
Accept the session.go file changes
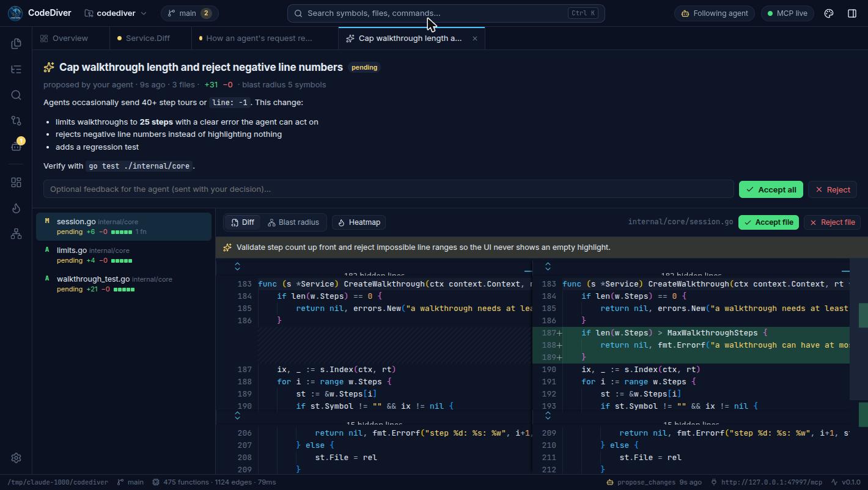pyautogui.click(x=768, y=222)
